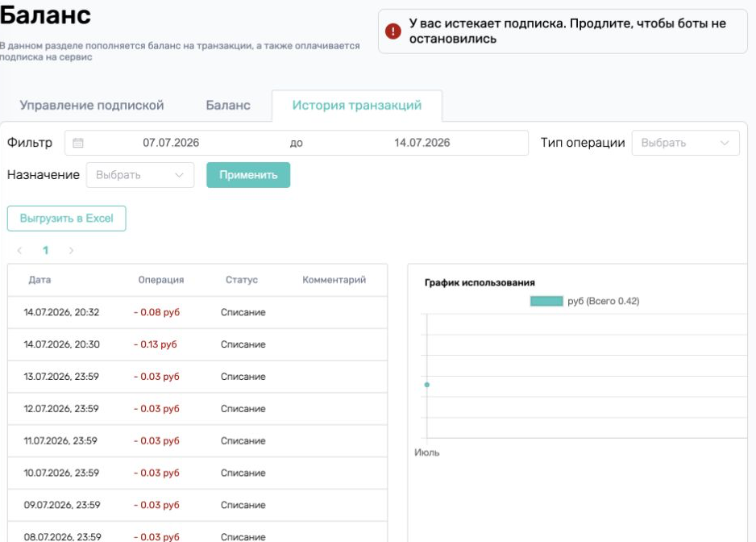Click the start date 07.07.2026 field
756x542 pixels.
pyautogui.click(x=171, y=143)
